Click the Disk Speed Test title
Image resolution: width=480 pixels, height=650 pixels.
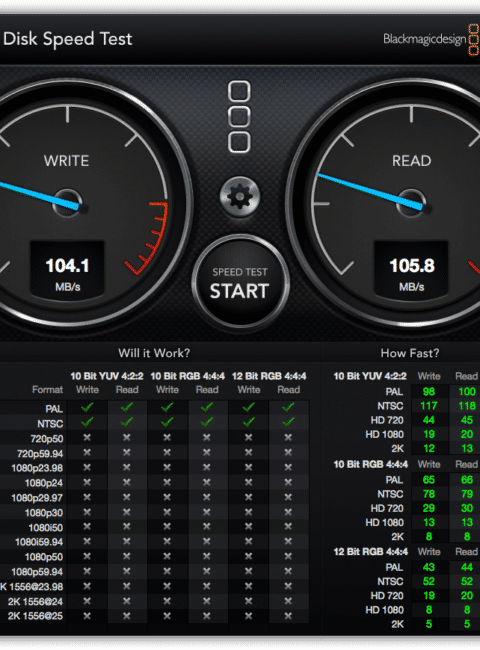[67, 39]
